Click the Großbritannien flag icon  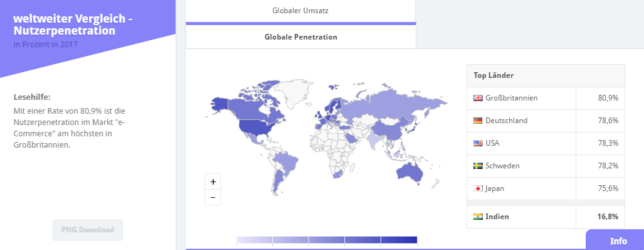(478, 98)
